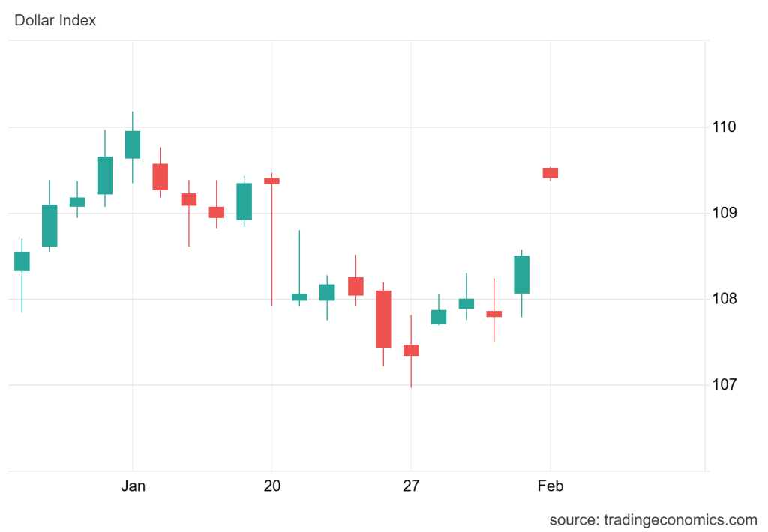Click the tradingeconomics.com source text
The height and width of the screenshot is (532, 768).
(x=652, y=519)
